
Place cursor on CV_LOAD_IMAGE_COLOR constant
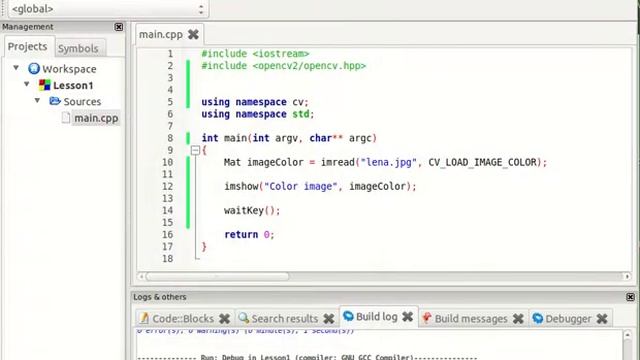(x=482, y=162)
